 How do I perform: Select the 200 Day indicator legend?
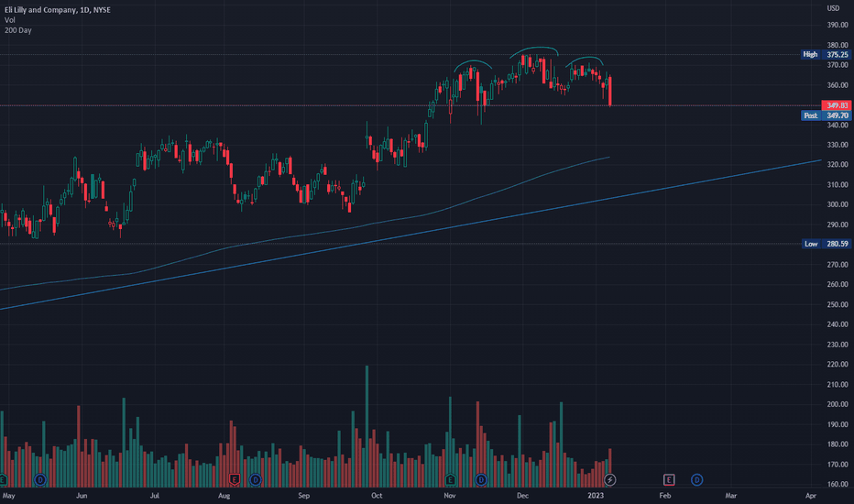(18, 30)
